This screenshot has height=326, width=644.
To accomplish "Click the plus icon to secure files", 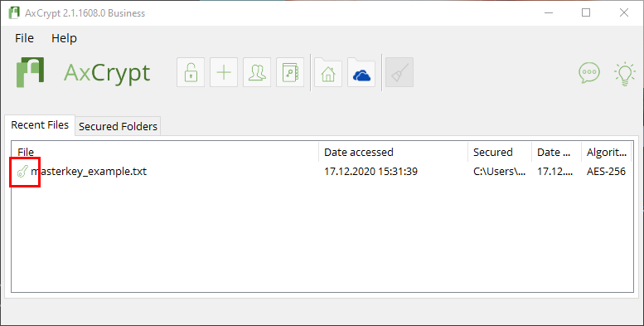I will coord(224,72).
